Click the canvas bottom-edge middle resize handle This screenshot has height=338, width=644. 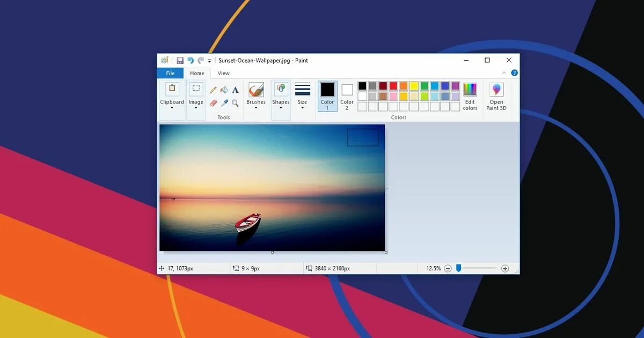pyautogui.click(x=272, y=252)
